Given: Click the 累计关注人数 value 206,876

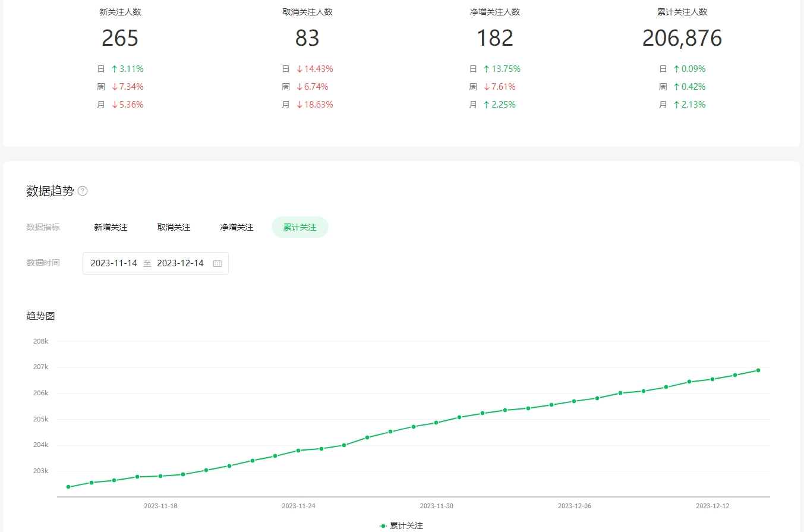Looking at the screenshot, I should click(682, 38).
